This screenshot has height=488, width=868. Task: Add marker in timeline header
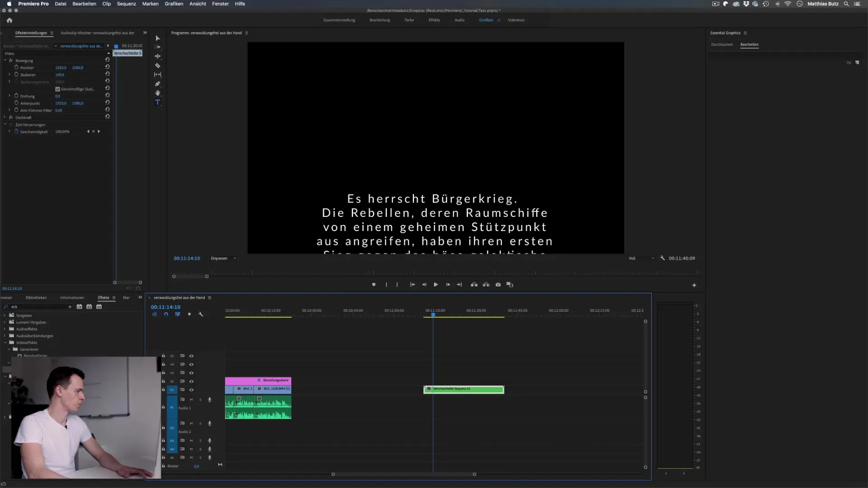[x=189, y=314]
